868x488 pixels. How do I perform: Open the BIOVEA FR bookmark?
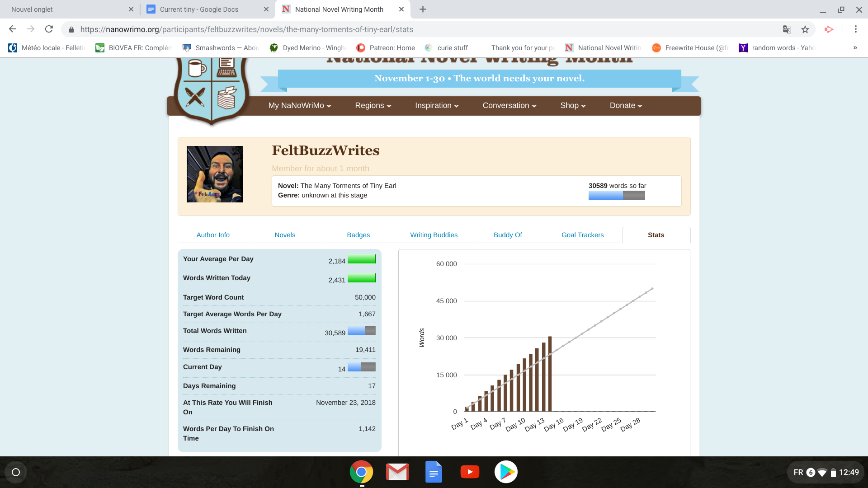click(x=134, y=48)
